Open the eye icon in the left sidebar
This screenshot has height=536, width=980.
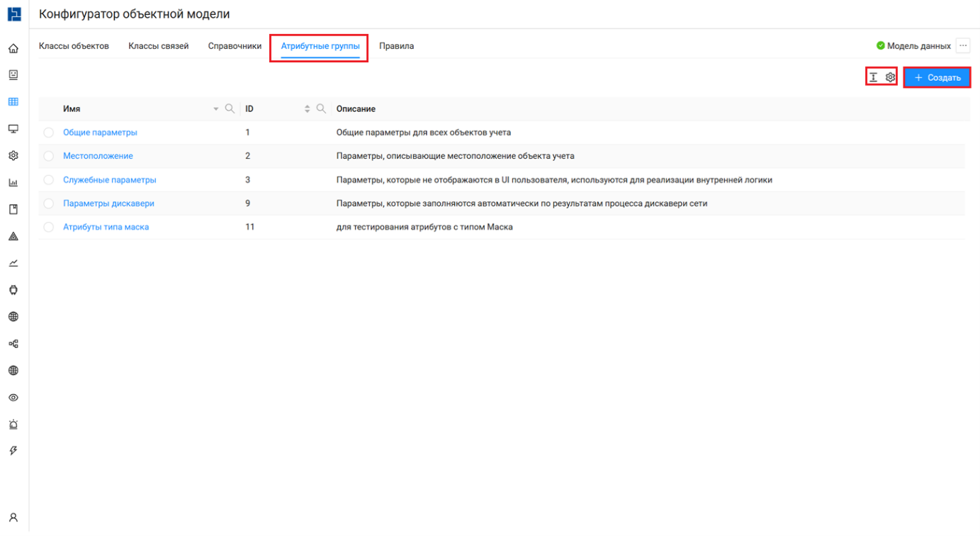pos(13,398)
